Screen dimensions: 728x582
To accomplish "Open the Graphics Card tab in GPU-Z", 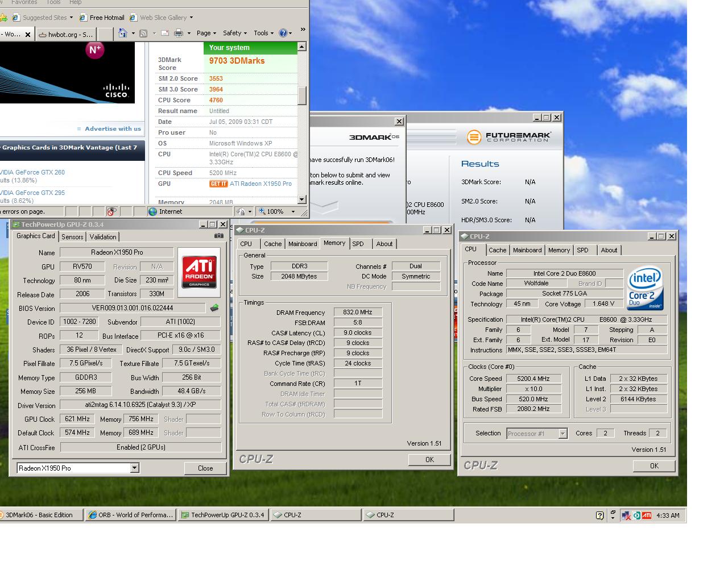I will tap(35, 236).
